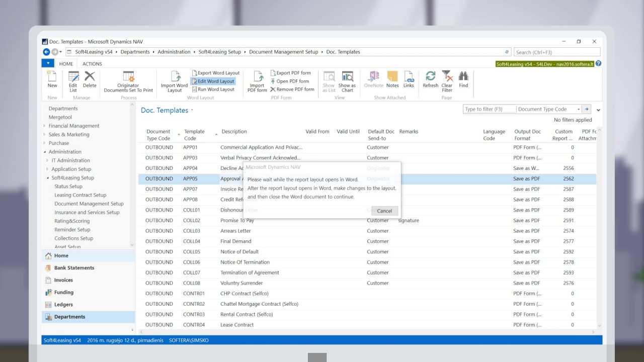Image resolution: width=644 pixels, height=362 pixels.
Task: Collapse Soft4Leasing Setup tree node
Action: click(x=47, y=178)
